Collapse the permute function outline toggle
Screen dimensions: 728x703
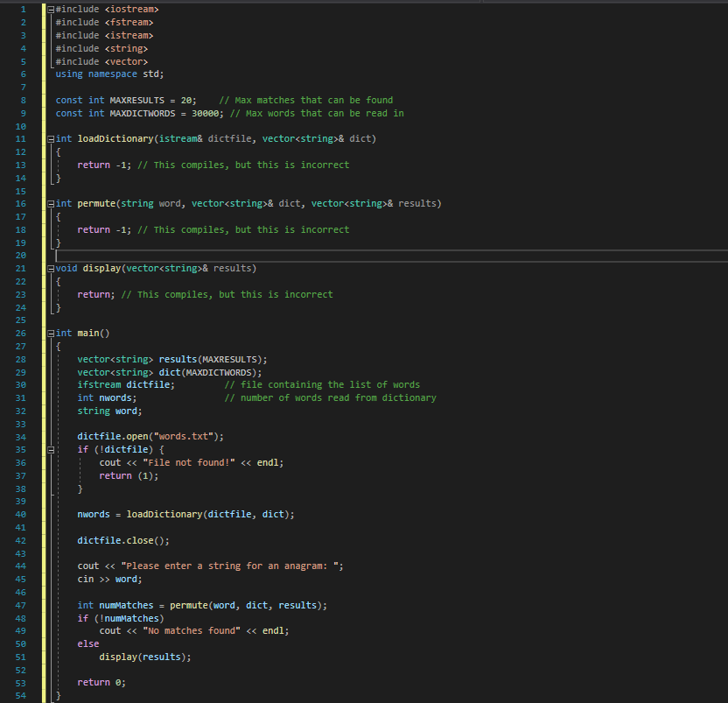(51, 203)
